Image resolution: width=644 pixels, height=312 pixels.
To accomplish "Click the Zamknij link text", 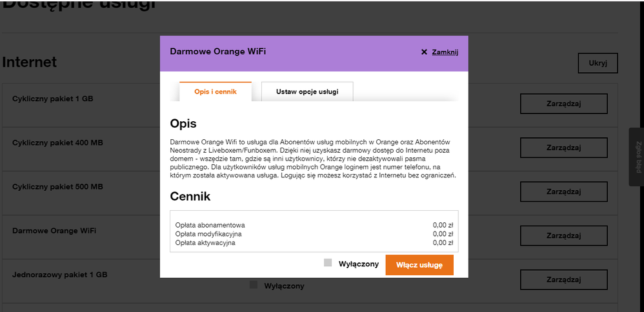I will (445, 52).
